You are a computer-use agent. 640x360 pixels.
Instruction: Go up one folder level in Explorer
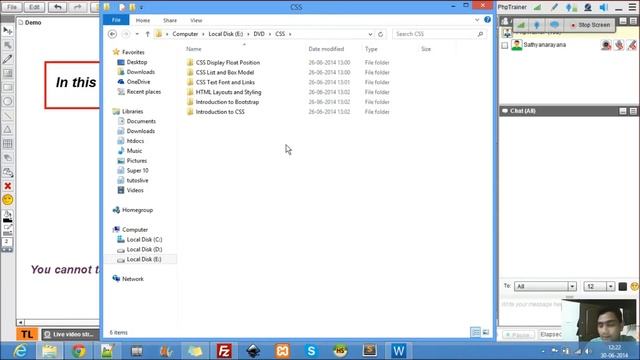(147, 34)
